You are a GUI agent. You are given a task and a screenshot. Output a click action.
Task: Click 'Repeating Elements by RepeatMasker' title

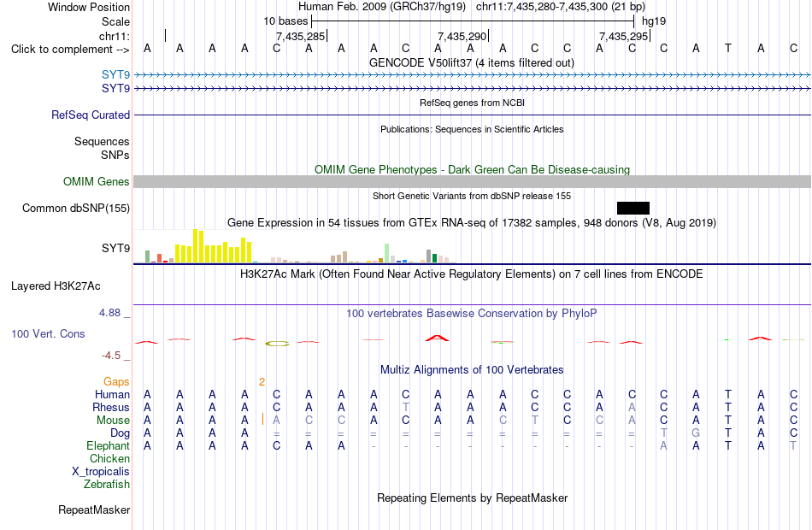[472, 498]
